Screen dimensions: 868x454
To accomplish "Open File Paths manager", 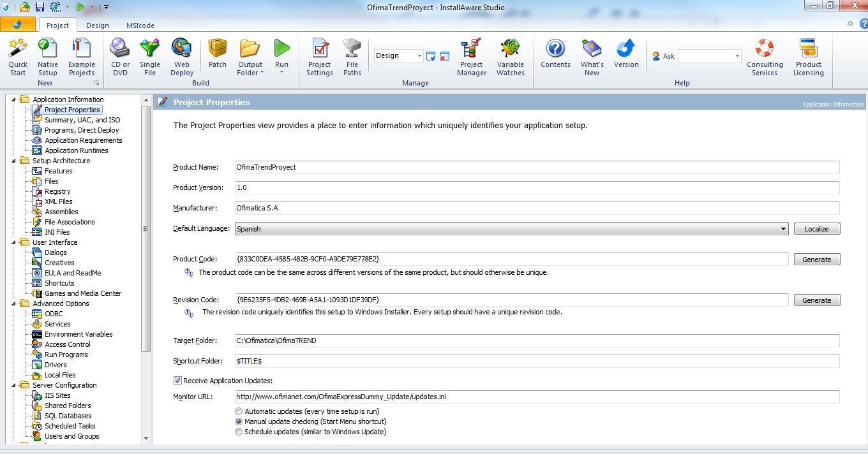I will 352,57.
